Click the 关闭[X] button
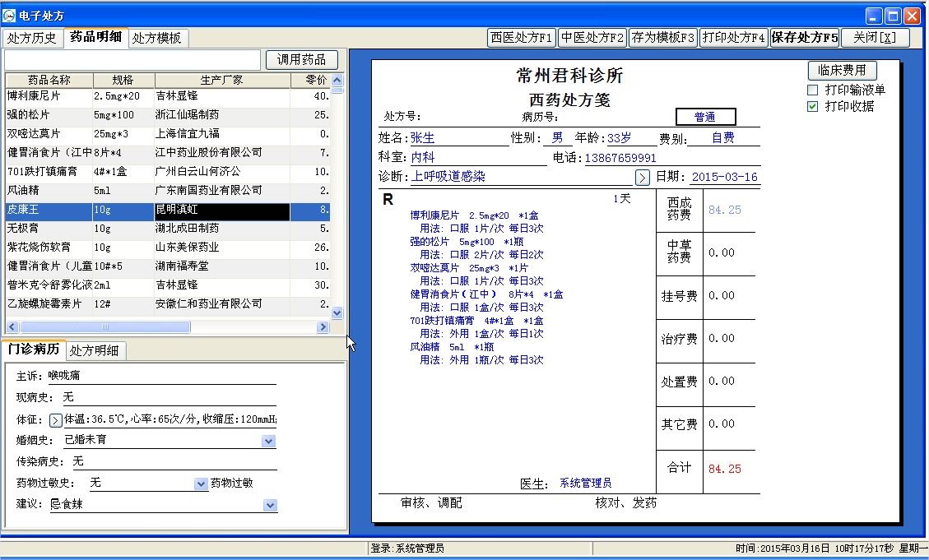The height and width of the screenshot is (560, 929). (875, 37)
